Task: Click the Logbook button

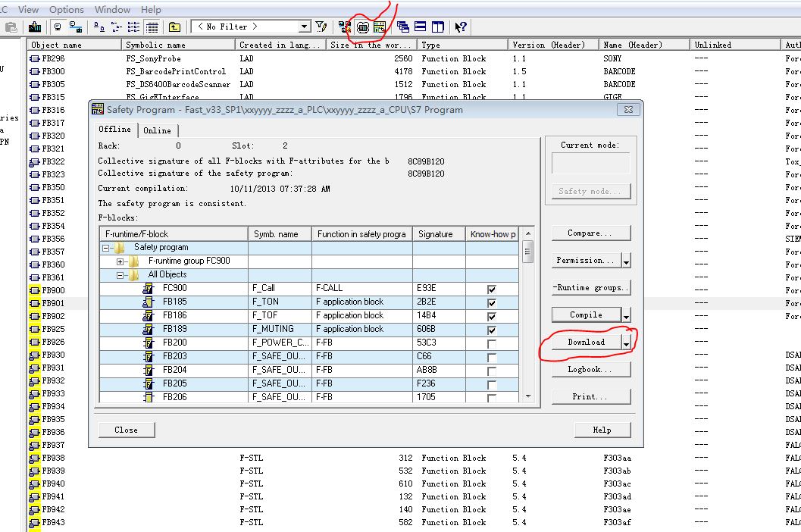Action: [591, 370]
